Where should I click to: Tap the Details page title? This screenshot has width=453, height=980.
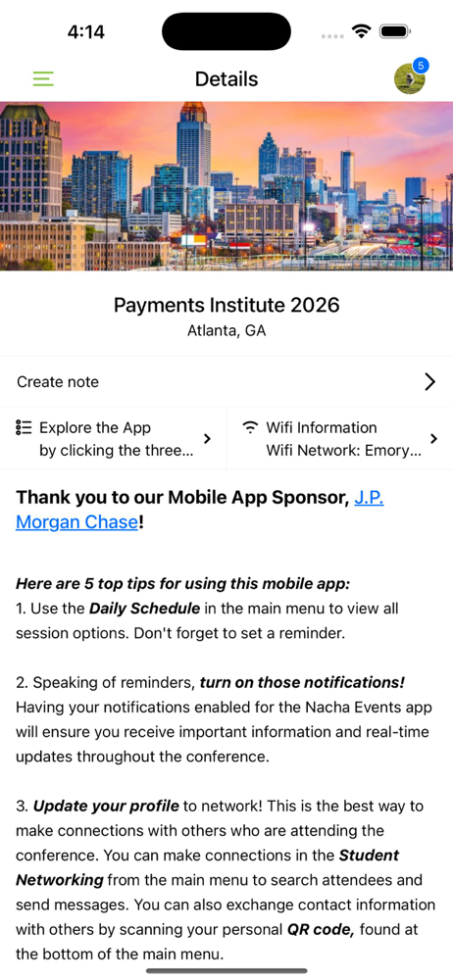226,79
